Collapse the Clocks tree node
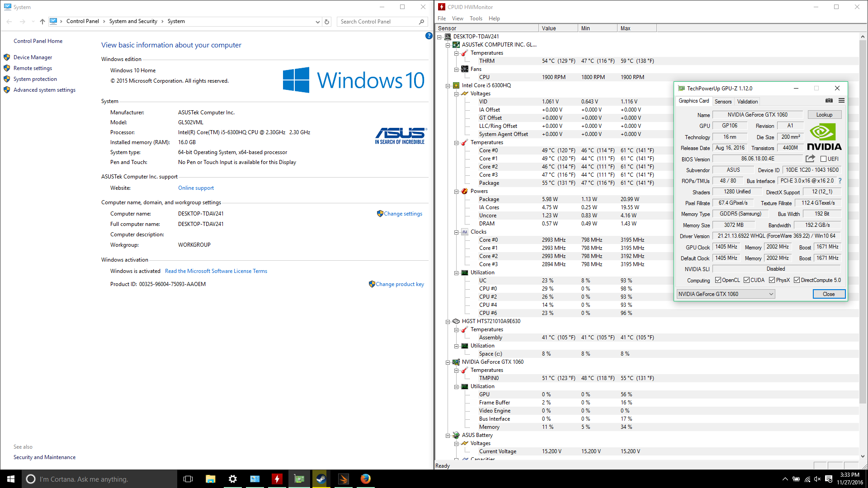868x488 pixels. 456,232
